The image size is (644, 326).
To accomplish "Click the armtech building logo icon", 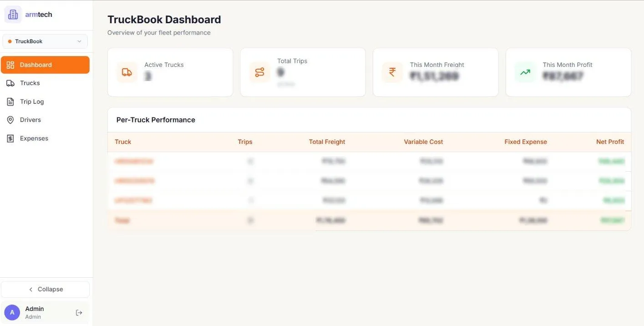I will (13, 15).
